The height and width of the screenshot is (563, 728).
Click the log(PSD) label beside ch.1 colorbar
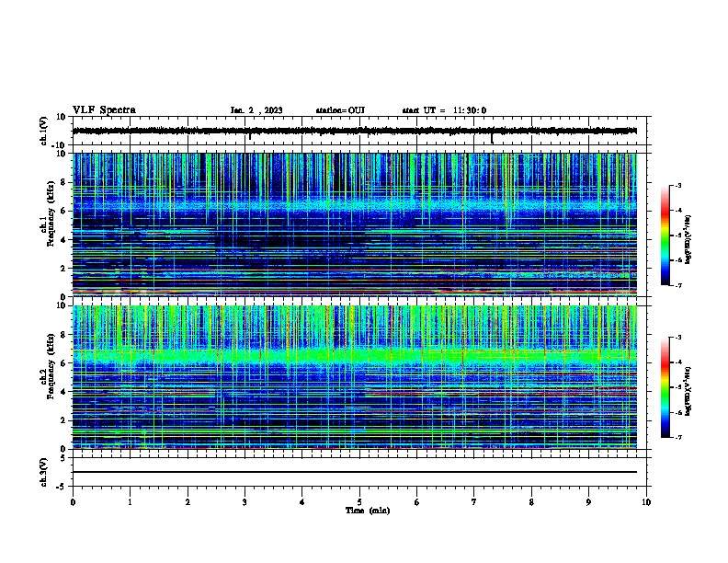[688, 239]
